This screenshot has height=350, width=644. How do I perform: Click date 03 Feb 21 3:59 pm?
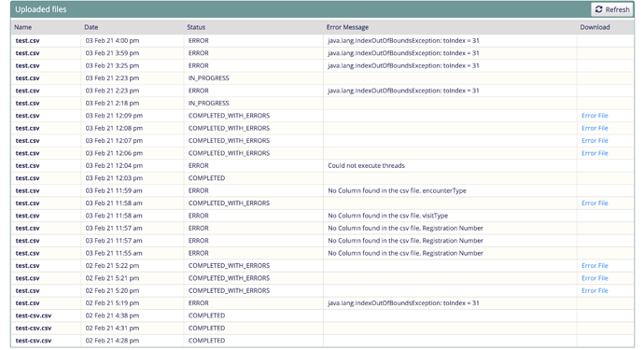pyautogui.click(x=112, y=53)
